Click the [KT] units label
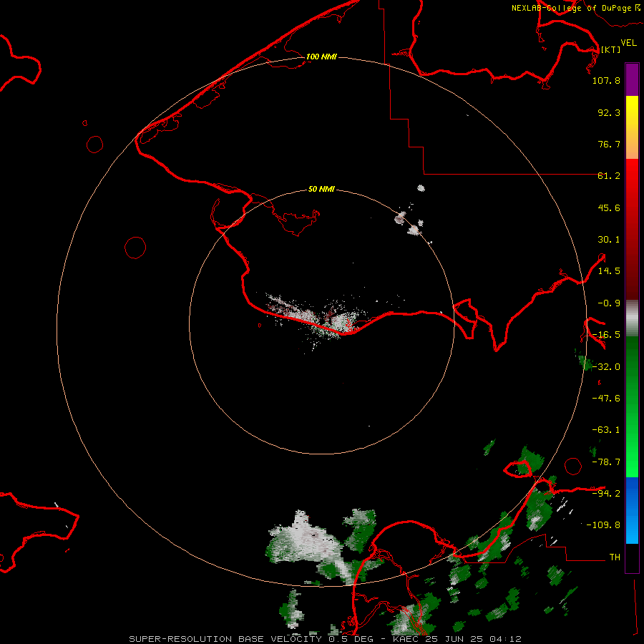The height and width of the screenshot is (644, 644). 610,49
